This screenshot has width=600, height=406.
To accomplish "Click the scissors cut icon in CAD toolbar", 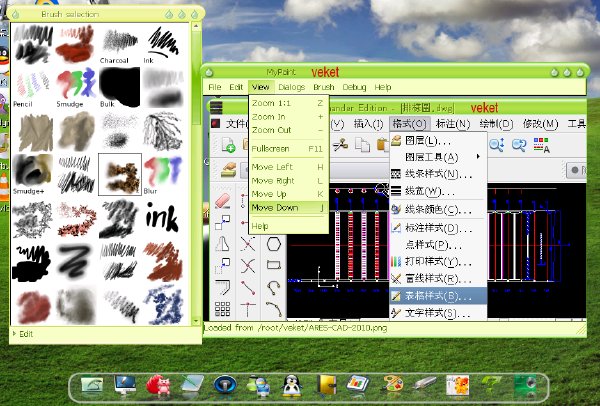I will [340, 145].
